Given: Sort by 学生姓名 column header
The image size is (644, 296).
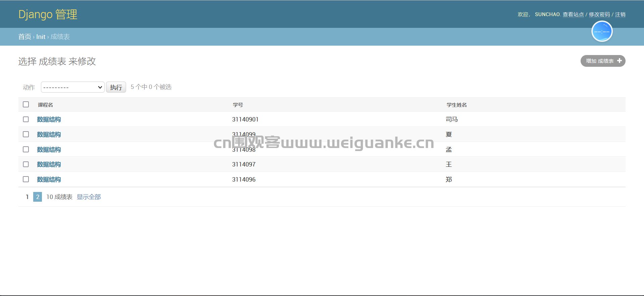Looking at the screenshot, I should pos(457,105).
